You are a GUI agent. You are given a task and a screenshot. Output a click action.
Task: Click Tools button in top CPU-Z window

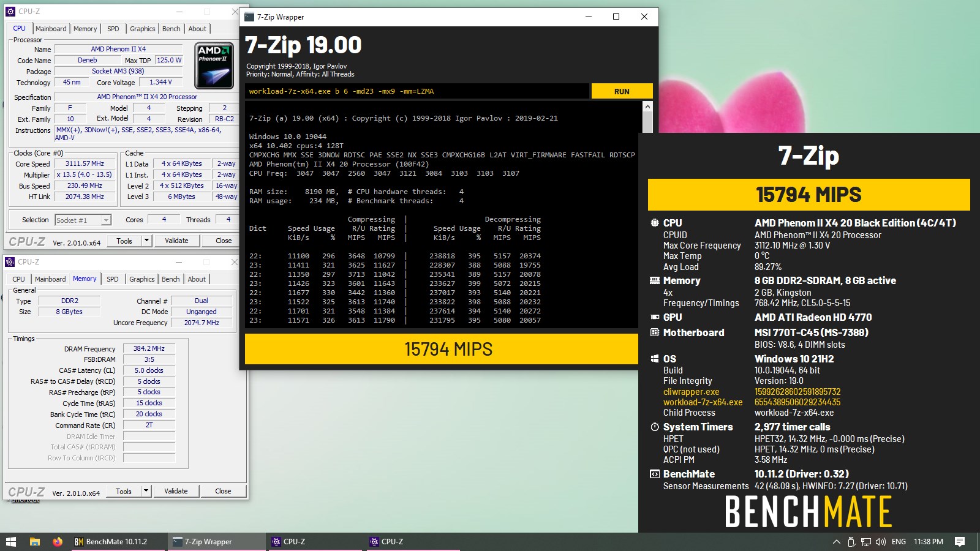coord(124,241)
